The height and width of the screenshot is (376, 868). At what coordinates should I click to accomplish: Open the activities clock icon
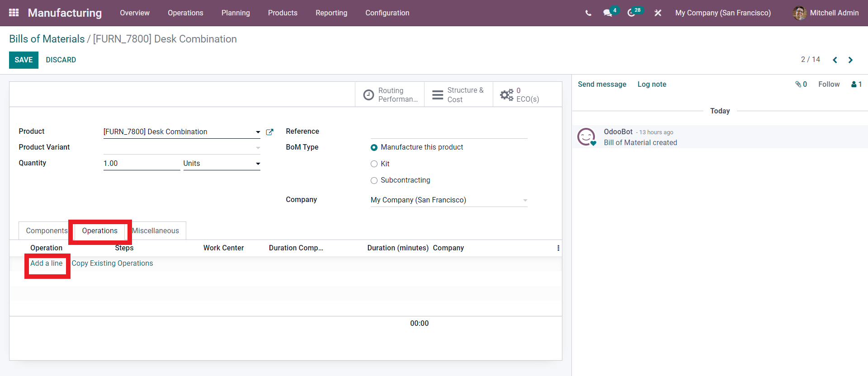[632, 13]
